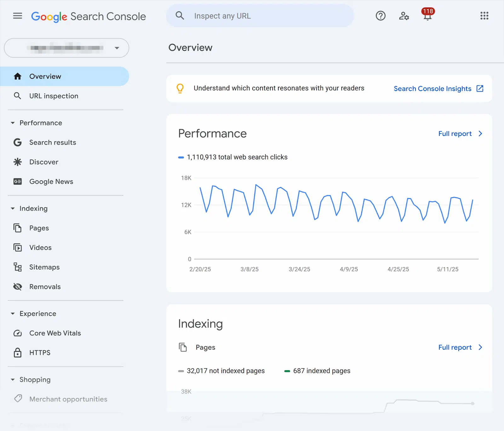Click the Overview page heading
Screen dimensions: 504x431
click(x=190, y=48)
